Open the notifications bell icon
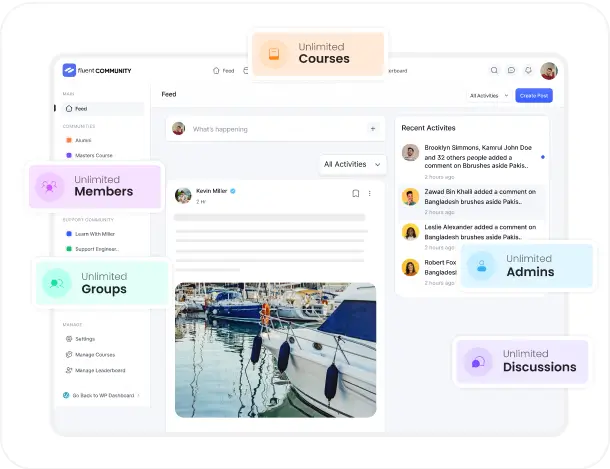The width and height of the screenshot is (610, 469). [x=528, y=70]
